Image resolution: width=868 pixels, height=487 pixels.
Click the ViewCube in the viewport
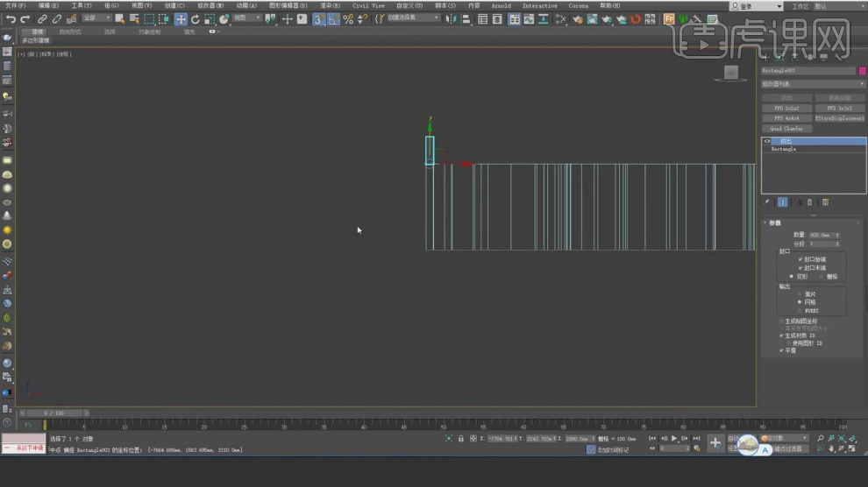tap(730, 74)
